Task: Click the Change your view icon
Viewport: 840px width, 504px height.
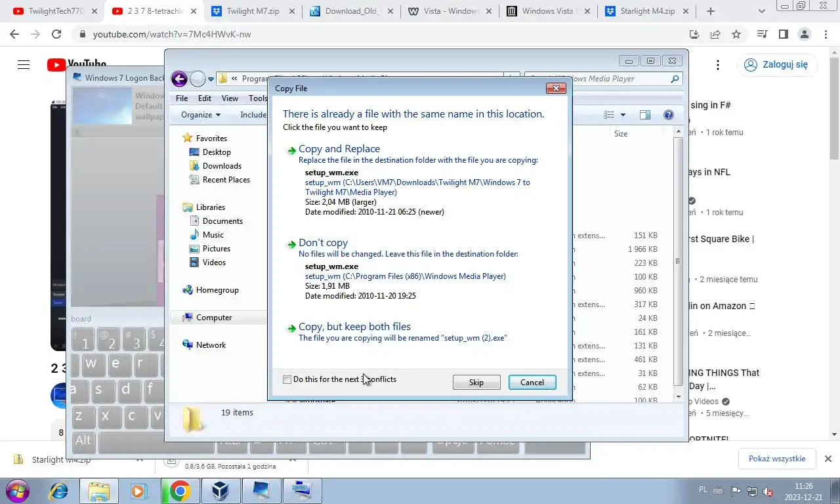Action: click(609, 115)
